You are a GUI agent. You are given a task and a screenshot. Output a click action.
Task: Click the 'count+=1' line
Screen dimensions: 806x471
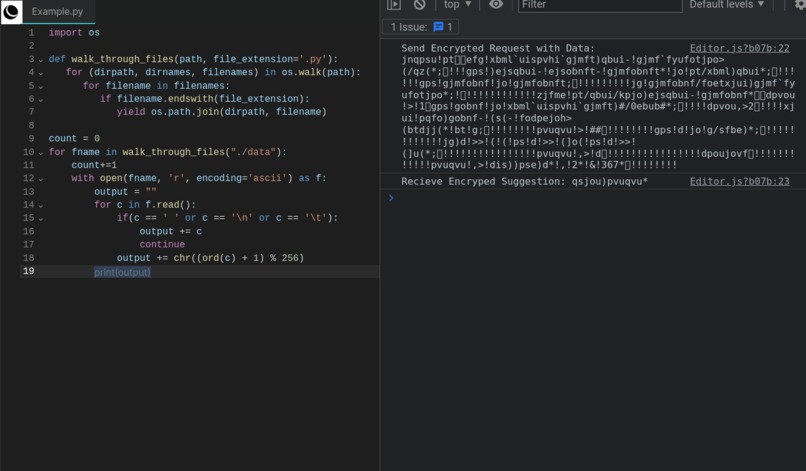(94, 165)
